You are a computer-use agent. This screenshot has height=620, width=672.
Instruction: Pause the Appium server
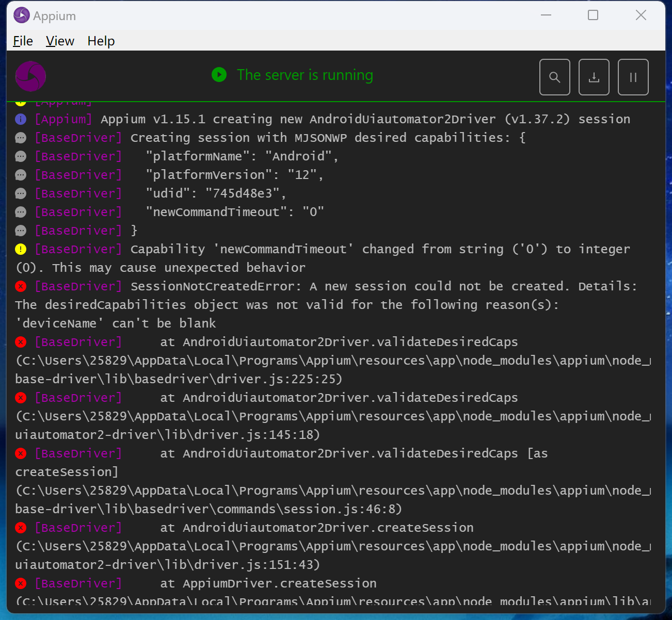point(633,77)
